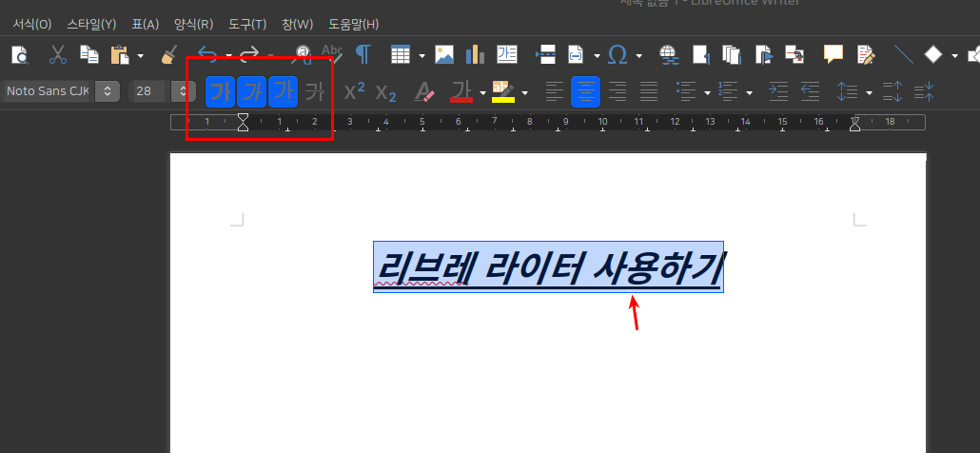Toggle formatting marks pilcrow icon

coord(363,54)
